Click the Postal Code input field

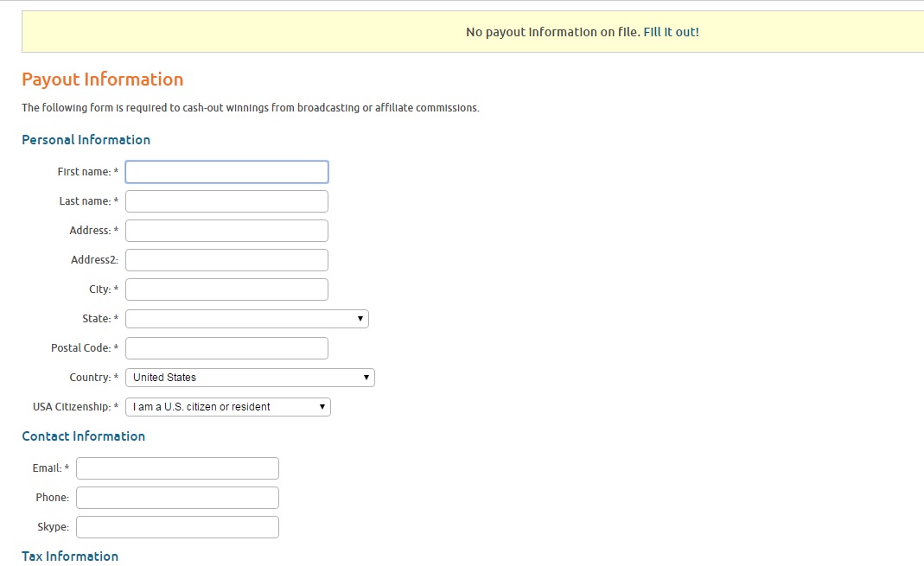(226, 348)
